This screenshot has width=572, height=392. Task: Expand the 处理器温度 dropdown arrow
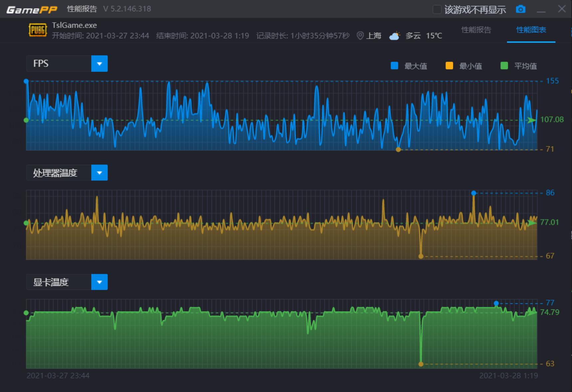coord(99,173)
